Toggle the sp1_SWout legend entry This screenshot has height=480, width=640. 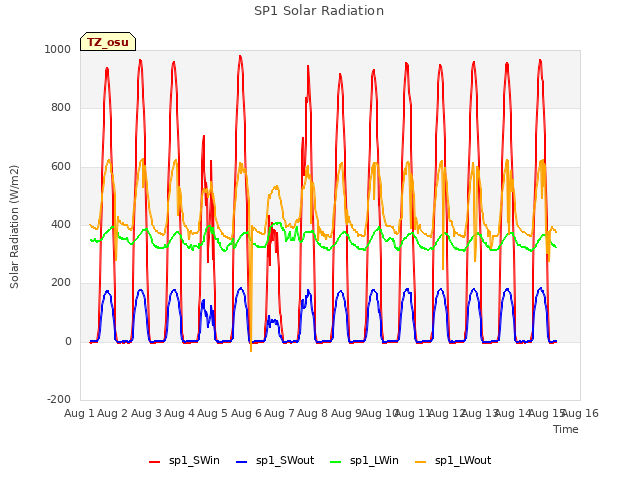[275, 461]
